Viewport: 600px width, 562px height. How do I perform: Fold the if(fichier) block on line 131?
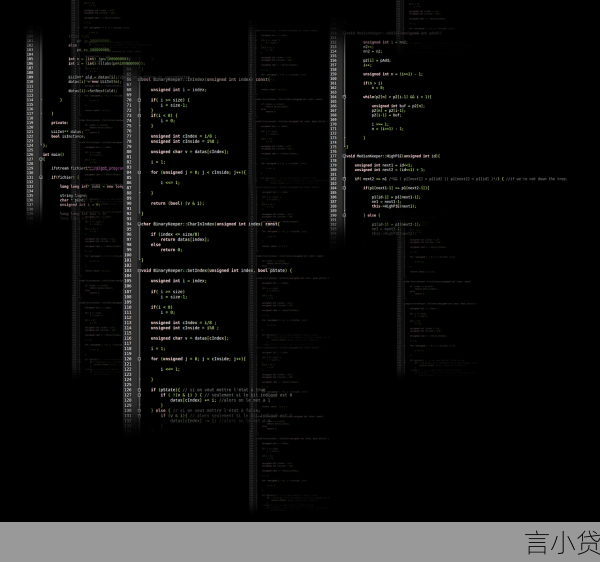point(41,177)
